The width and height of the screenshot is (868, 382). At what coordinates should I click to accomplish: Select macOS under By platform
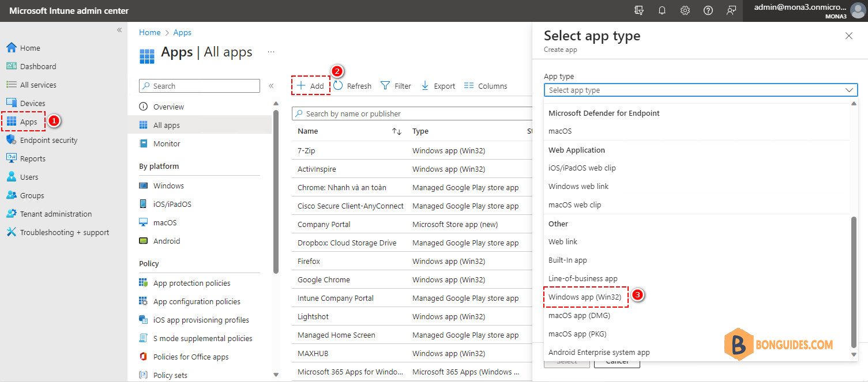pyautogui.click(x=165, y=222)
